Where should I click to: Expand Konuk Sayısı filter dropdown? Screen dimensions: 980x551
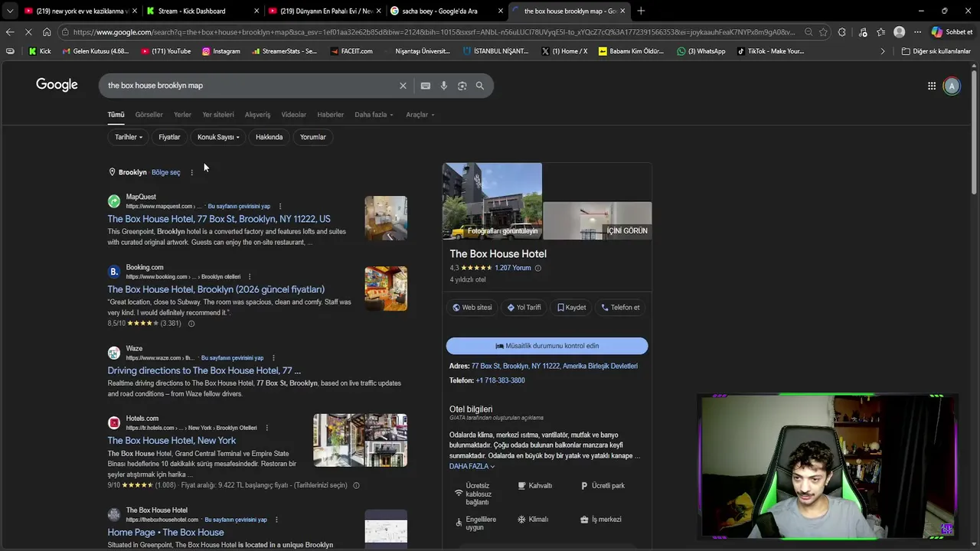coord(218,137)
